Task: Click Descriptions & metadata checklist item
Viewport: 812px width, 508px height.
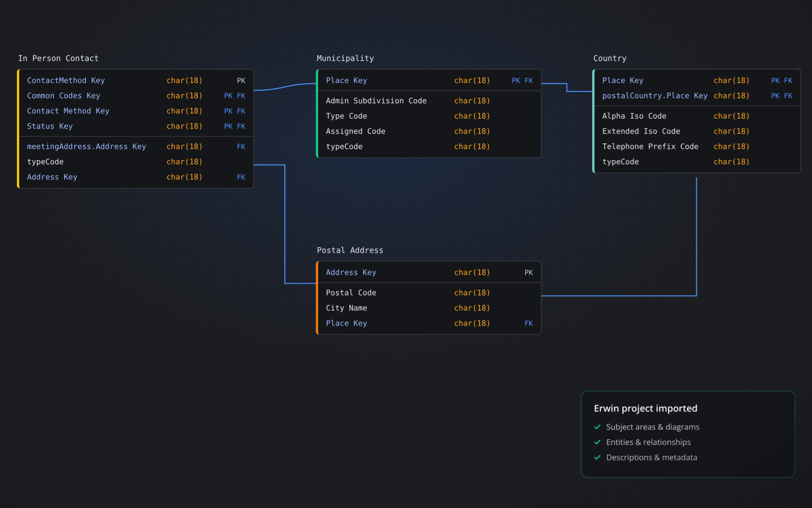Action: point(651,457)
